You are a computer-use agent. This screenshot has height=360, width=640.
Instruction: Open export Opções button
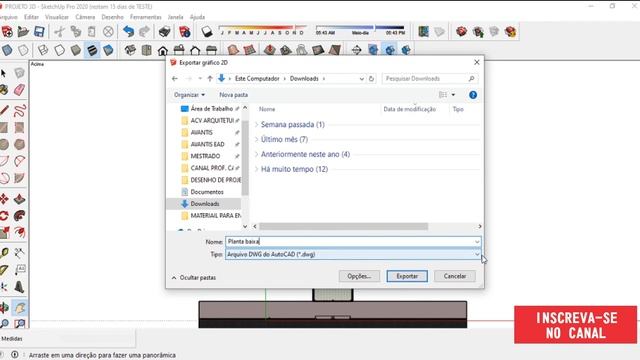(x=359, y=276)
